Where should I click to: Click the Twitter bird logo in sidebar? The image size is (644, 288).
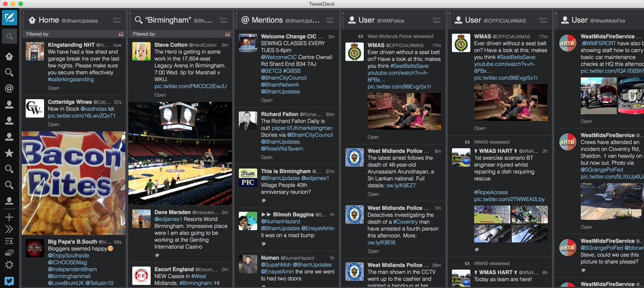(9, 280)
